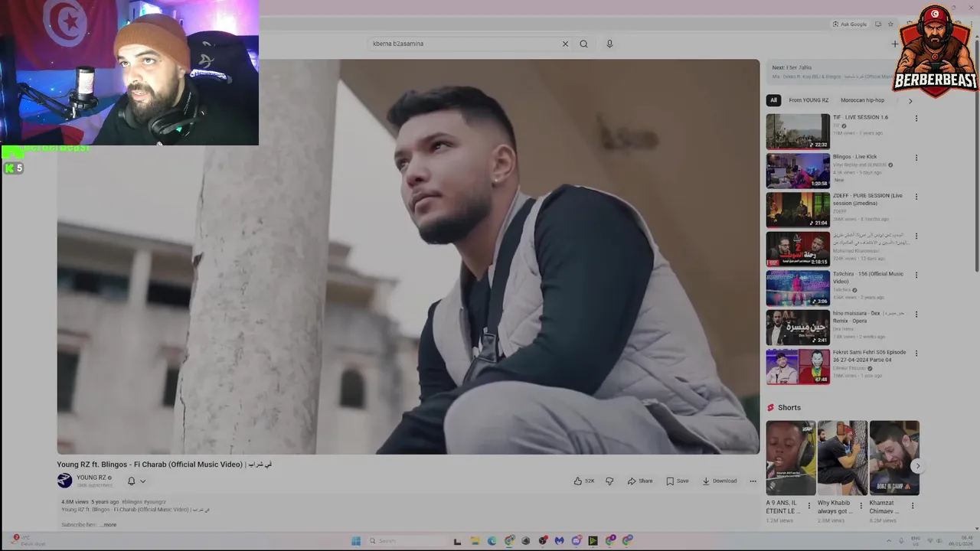Image resolution: width=980 pixels, height=551 pixels.
Task: Open File Explorer from taskbar
Action: (474, 540)
